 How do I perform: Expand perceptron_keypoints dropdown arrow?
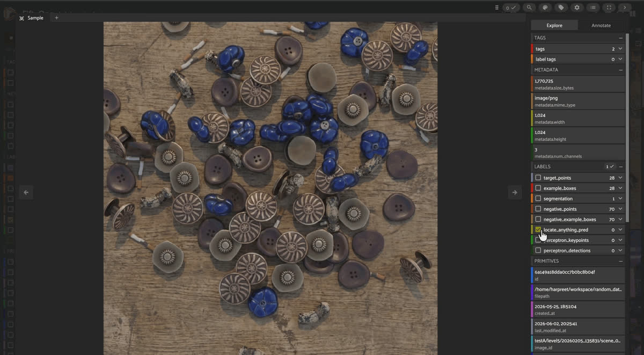(620, 240)
